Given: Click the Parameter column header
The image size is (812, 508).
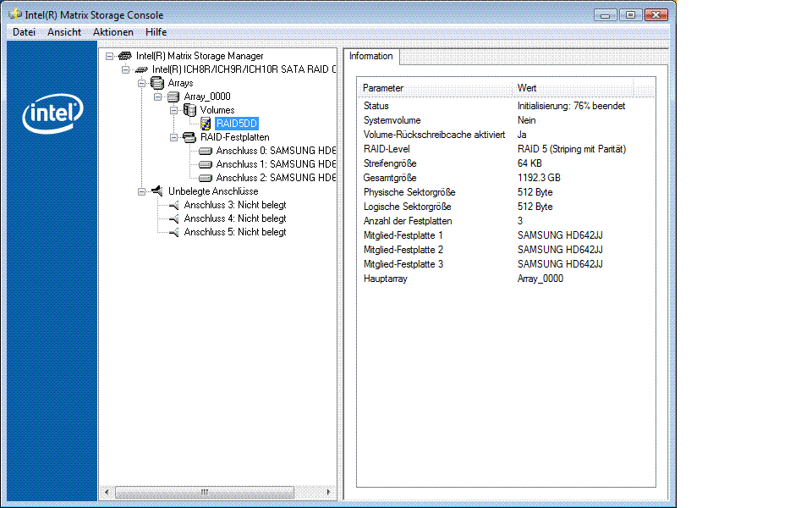Looking at the screenshot, I should coord(435,88).
